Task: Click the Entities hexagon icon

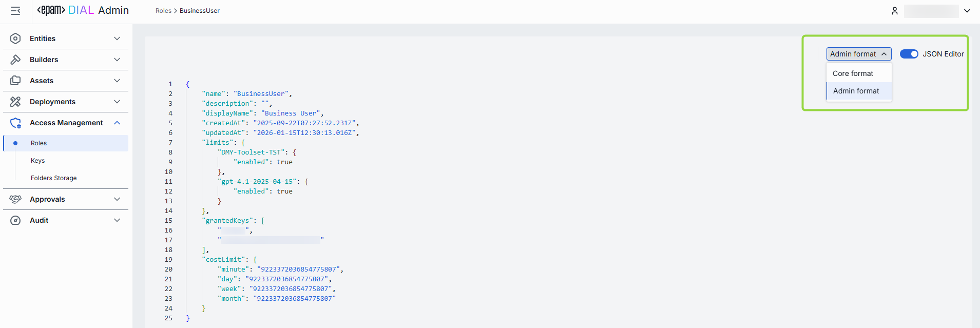Action: coord(15,38)
